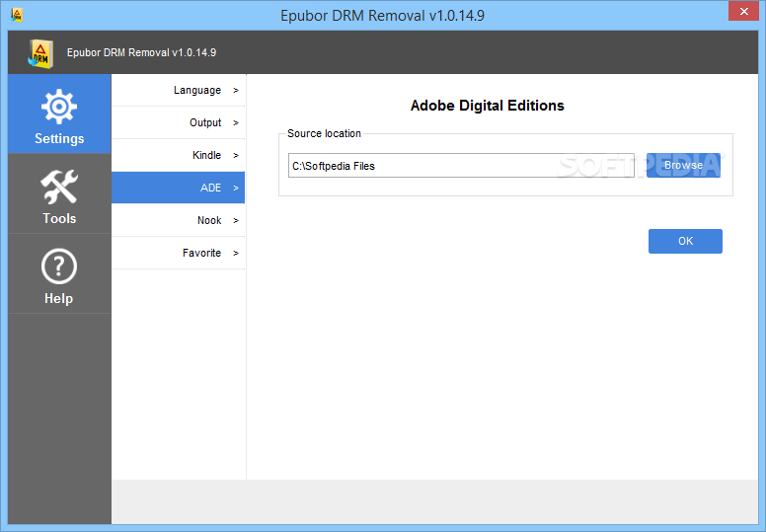Click Browse to choose source location

point(683,165)
